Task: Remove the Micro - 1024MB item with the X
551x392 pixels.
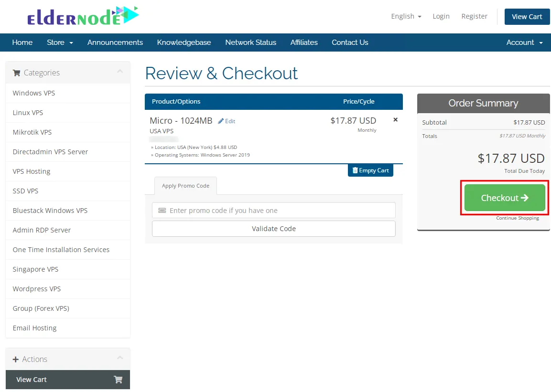Action: (395, 120)
